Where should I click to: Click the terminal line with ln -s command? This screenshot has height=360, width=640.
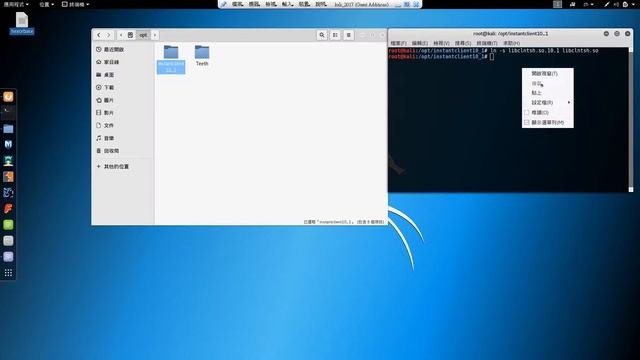tap(493, 51)
